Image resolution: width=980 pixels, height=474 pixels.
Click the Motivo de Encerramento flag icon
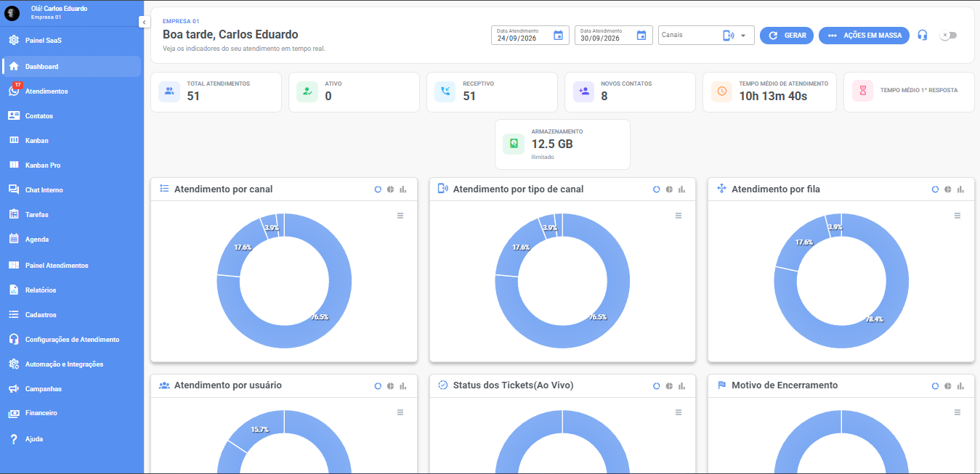click(x=722, y=385)
